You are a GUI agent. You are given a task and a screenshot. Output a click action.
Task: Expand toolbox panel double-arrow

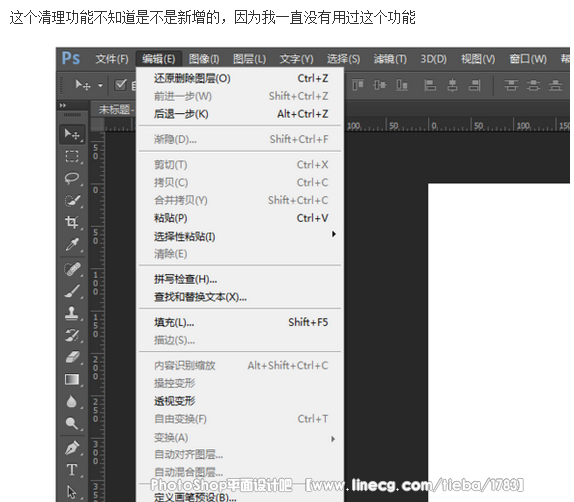pyautogui.click(x=63, y=105)
